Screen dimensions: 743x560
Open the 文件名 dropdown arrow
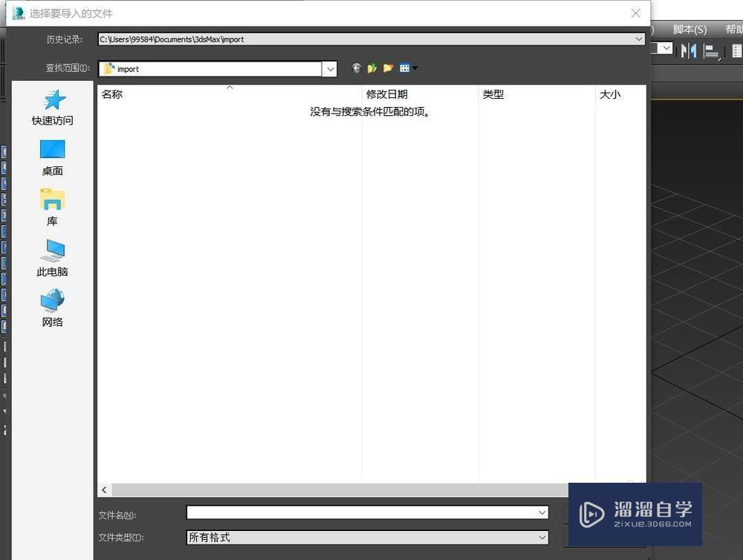(x=542, y=512)
